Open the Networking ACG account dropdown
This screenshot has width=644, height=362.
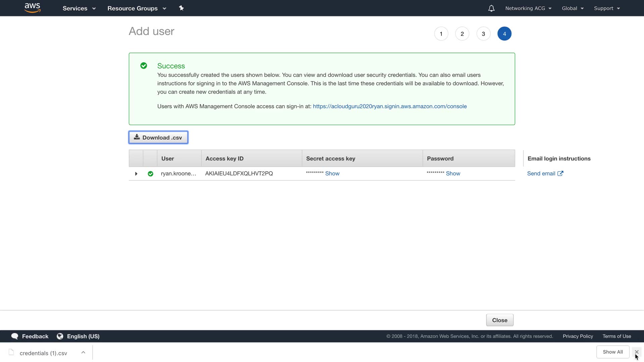coord(528,8)
